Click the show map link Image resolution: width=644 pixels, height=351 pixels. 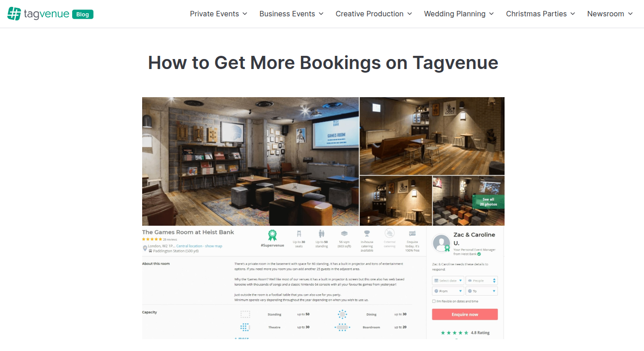pos(213,246)
